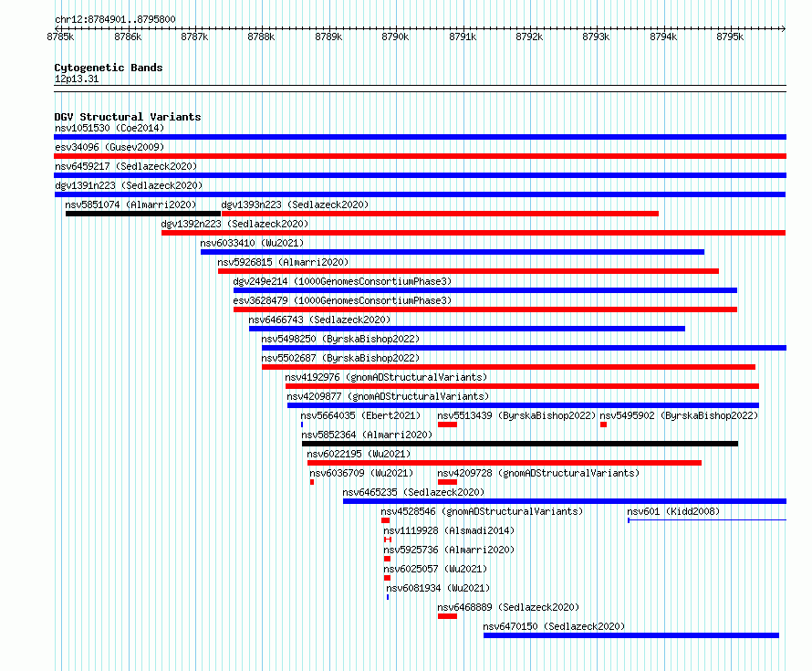Click the Cytogenetic Bands track title
The height and width of the screenshot is (671, 812).
(x=109, y=68)
